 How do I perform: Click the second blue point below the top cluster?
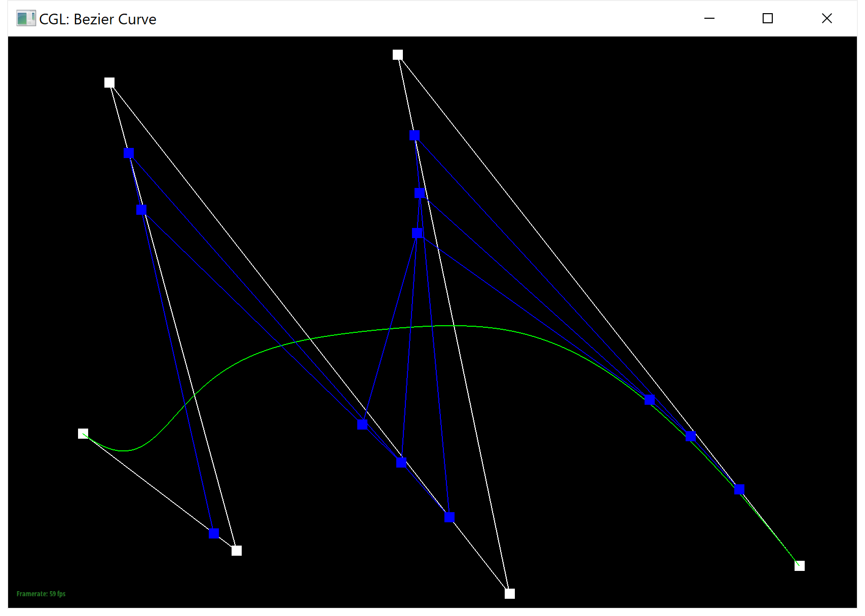click(x=419, y=193)
